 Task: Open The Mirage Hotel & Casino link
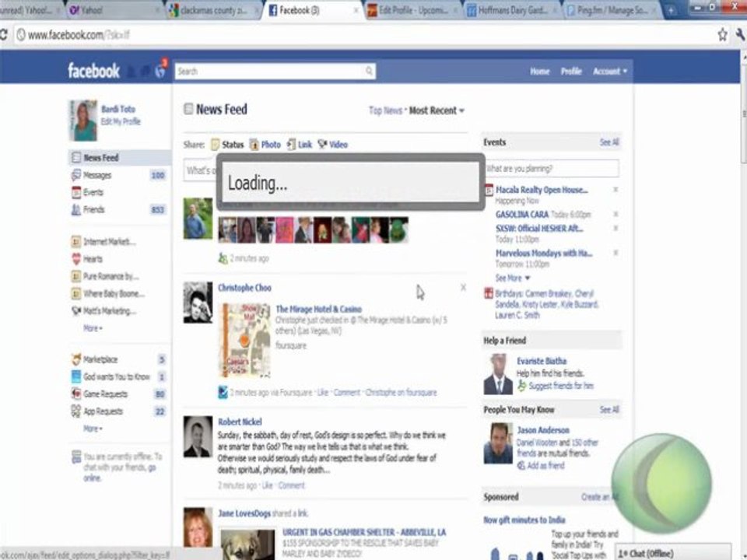(319, 309)
